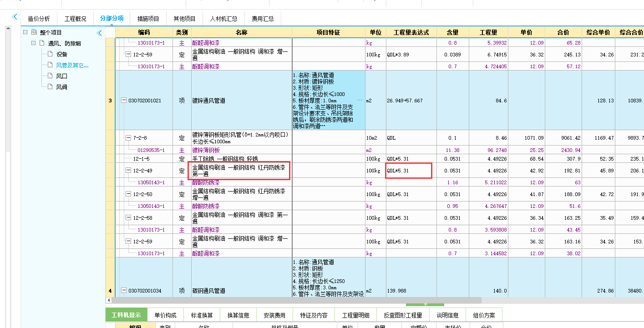
Task: Click the panel splitter handle above bottom tabs
Action: [425, 304]
